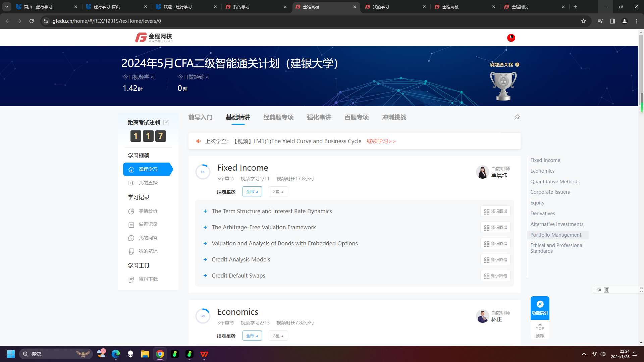Select the 2星 filter under Economics
Screen dimensions: 644x362
click(278, 336)
